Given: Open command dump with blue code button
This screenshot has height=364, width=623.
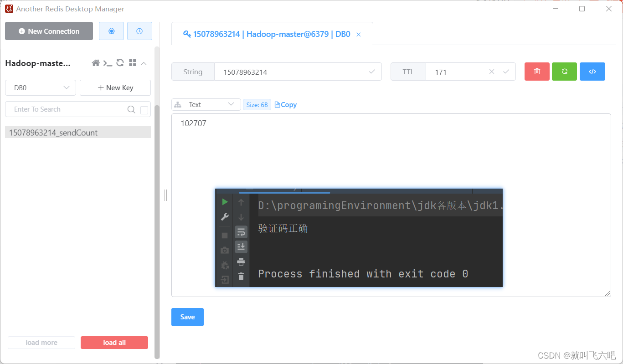Looking at the screenshot, I should pos(592,72).
